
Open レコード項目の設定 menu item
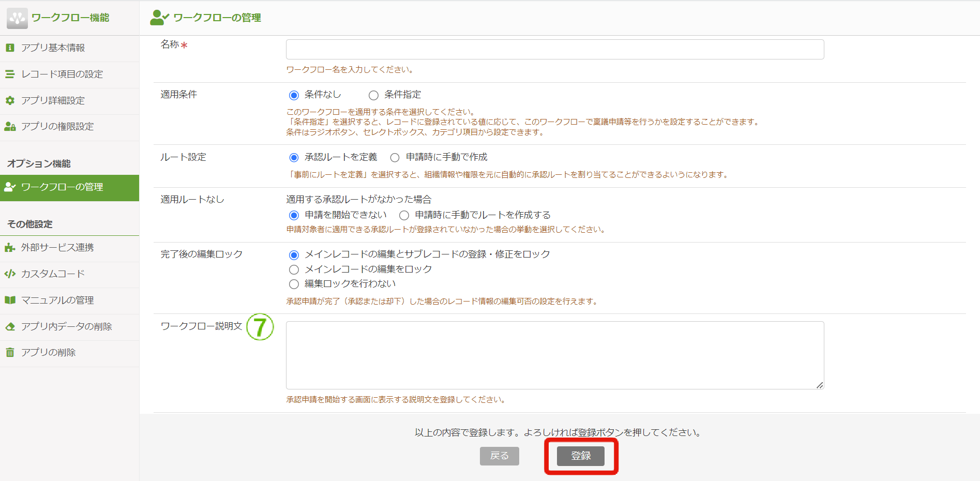point(69,74)
